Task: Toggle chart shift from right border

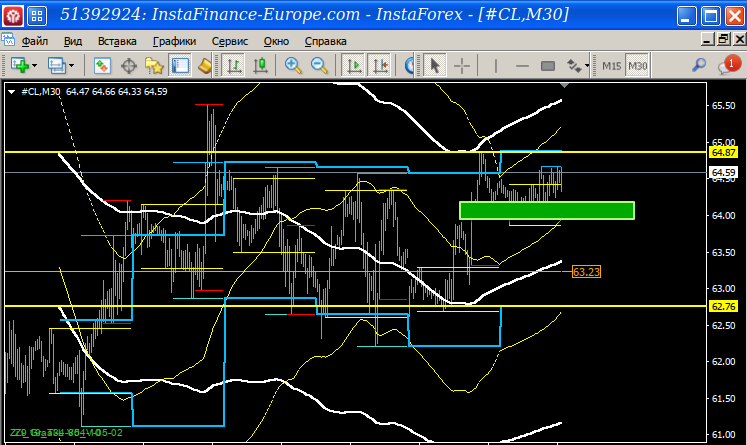Action: point(380,65)
